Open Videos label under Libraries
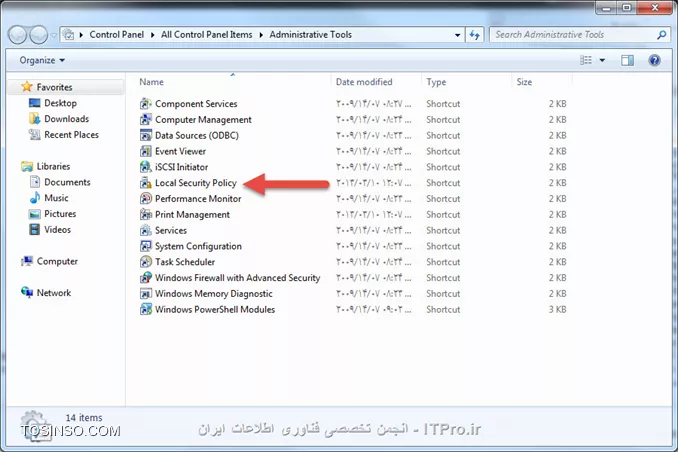Viewport: 678px width, 452px height. [x=58, y=230]
